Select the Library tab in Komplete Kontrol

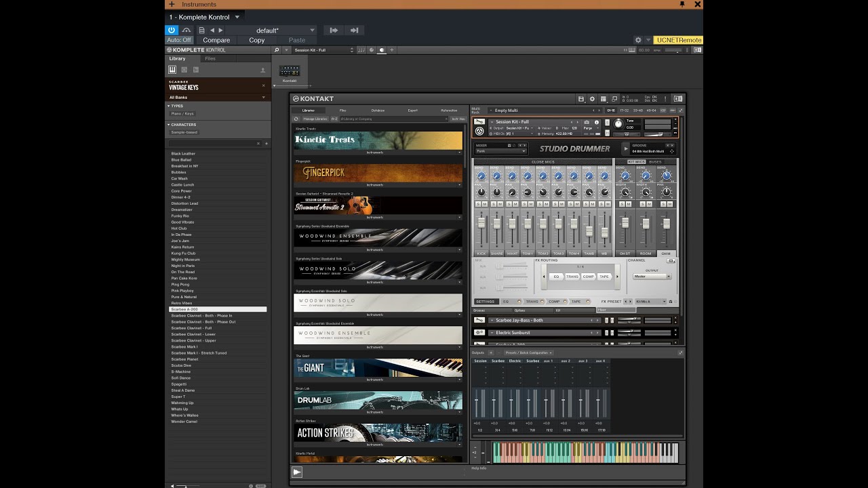click(177, 58)
